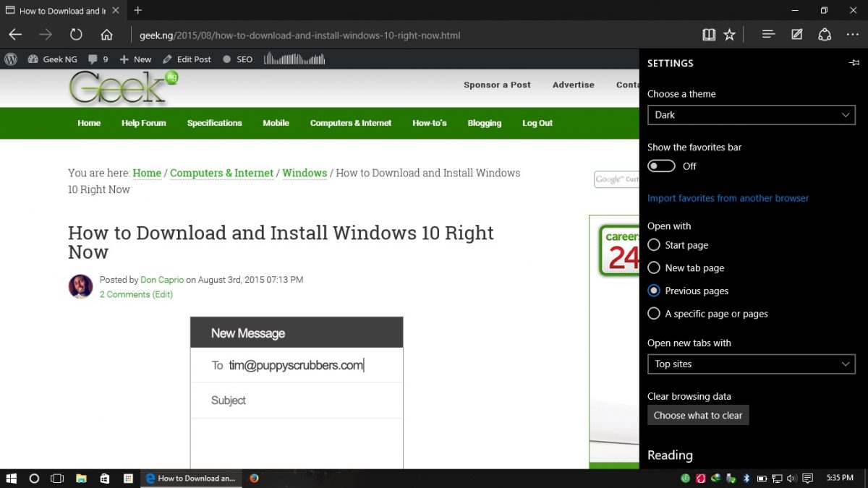Launch File Explorer from taskbar
This screenshot has height=488, width=868.
81,478
